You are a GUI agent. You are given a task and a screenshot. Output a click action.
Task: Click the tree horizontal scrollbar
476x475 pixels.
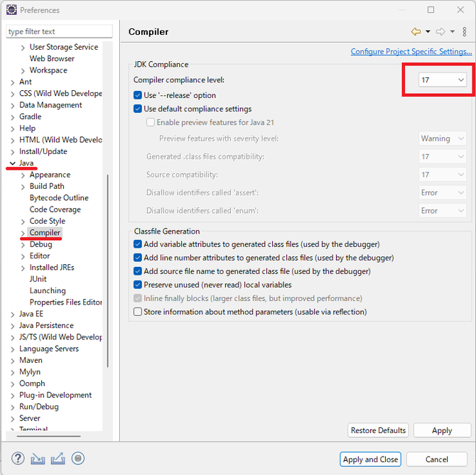(x=48, y=436)
